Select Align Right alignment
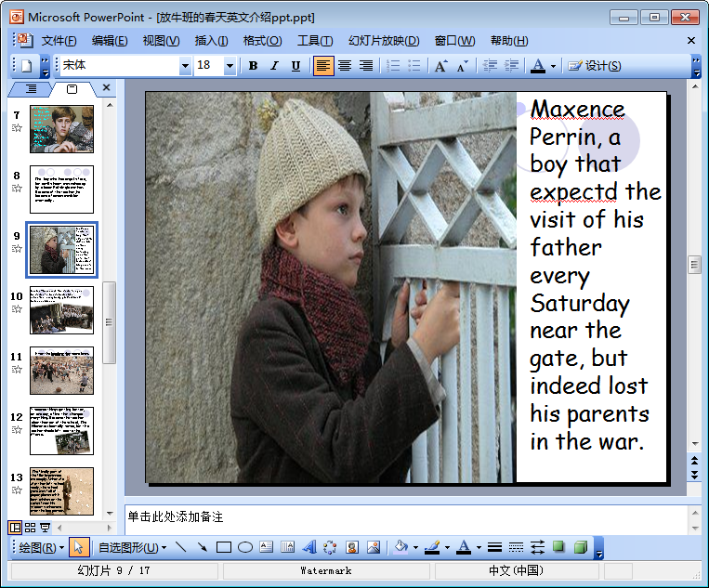The height and width of the screenshot is (588, 709). click(x=366, y=66)
